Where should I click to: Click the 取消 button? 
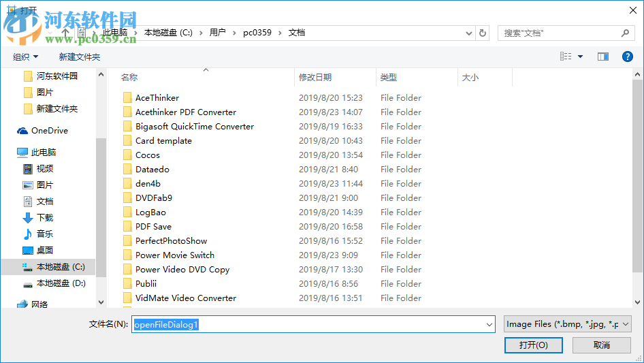pyautogui.click(x=601, y=345)
